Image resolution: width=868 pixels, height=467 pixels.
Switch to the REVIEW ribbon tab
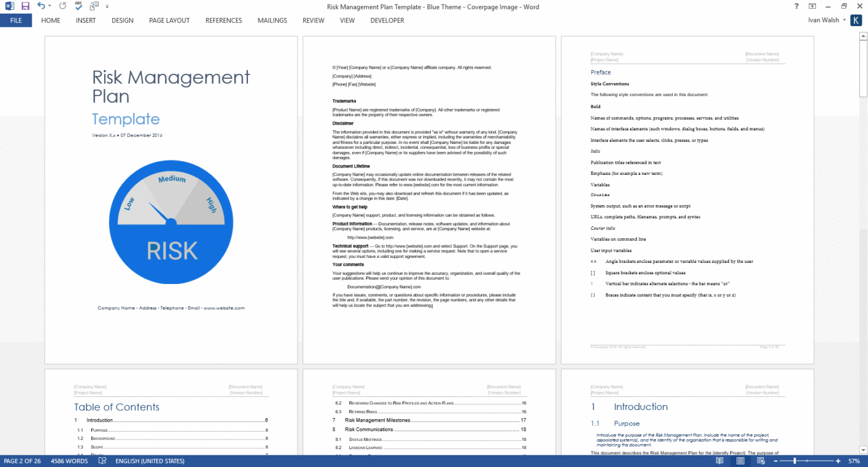pos(313,20)
